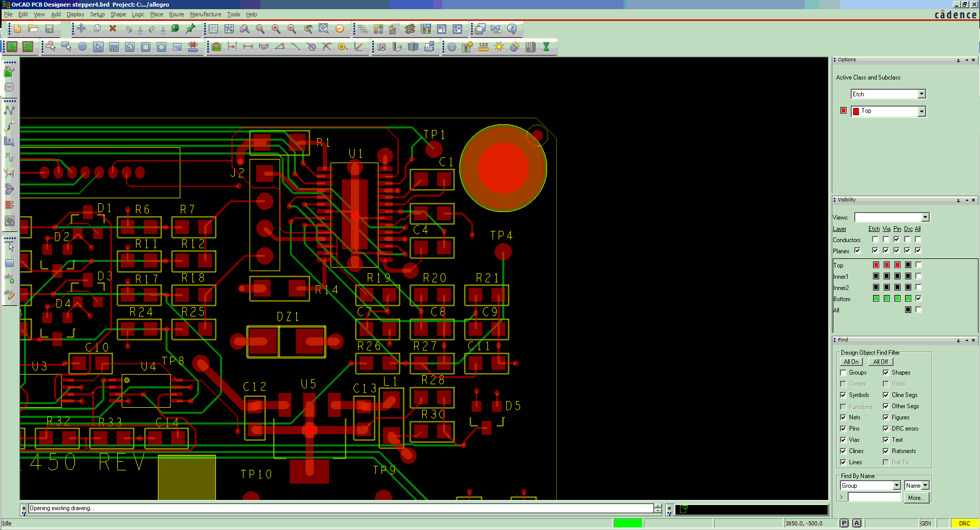Click the Zoom Fit toolbar icon
This screenshot has width=980, height=530.
click(x=260, y=29)
